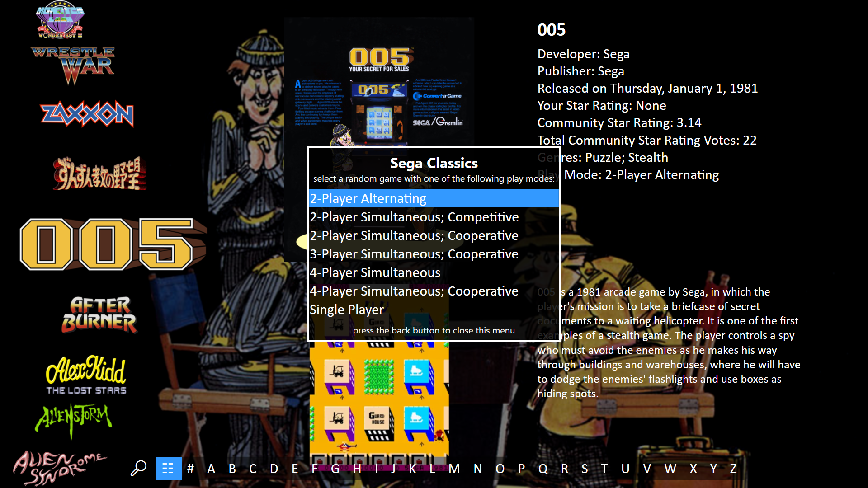Screen dimensions: 868x488
Task: Open the search magnifier icon
Action: pyautogui.click(x=138, y=468)
